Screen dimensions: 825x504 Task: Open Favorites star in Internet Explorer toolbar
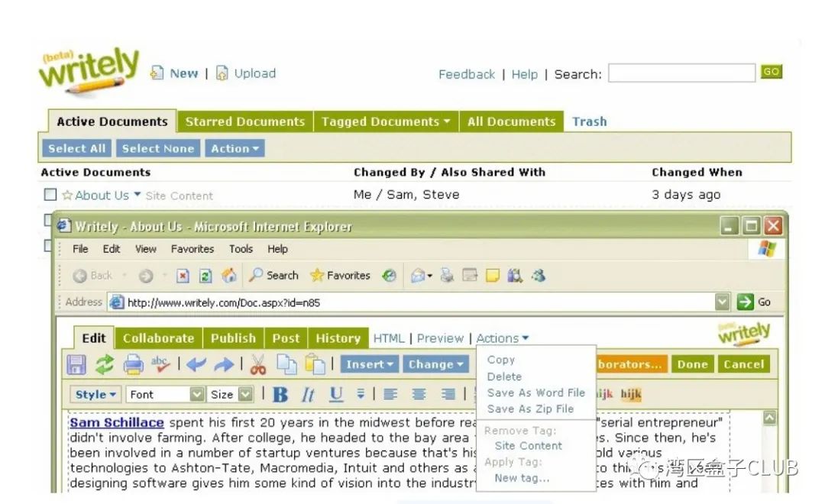[340, 275]
